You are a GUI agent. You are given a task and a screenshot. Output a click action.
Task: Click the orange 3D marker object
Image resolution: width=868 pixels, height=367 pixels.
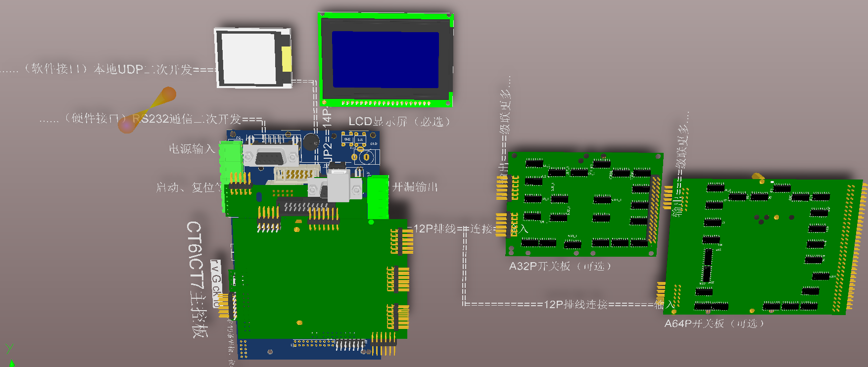pos(147,110)
